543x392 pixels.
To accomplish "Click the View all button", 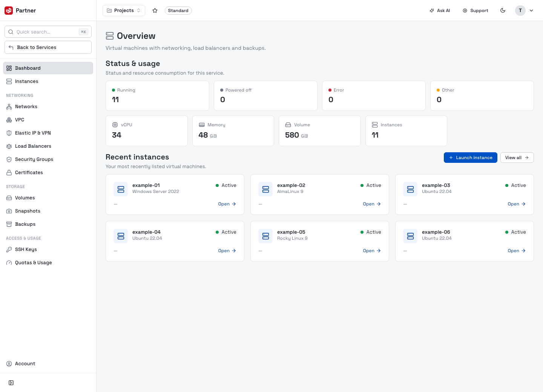I will (x=517, y=158).
